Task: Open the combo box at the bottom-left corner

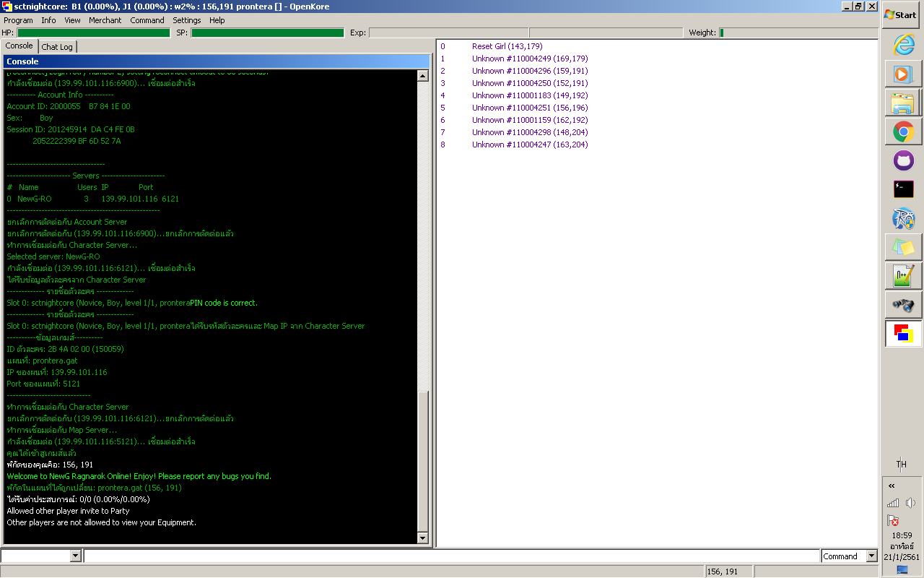Action: point(41,556)
